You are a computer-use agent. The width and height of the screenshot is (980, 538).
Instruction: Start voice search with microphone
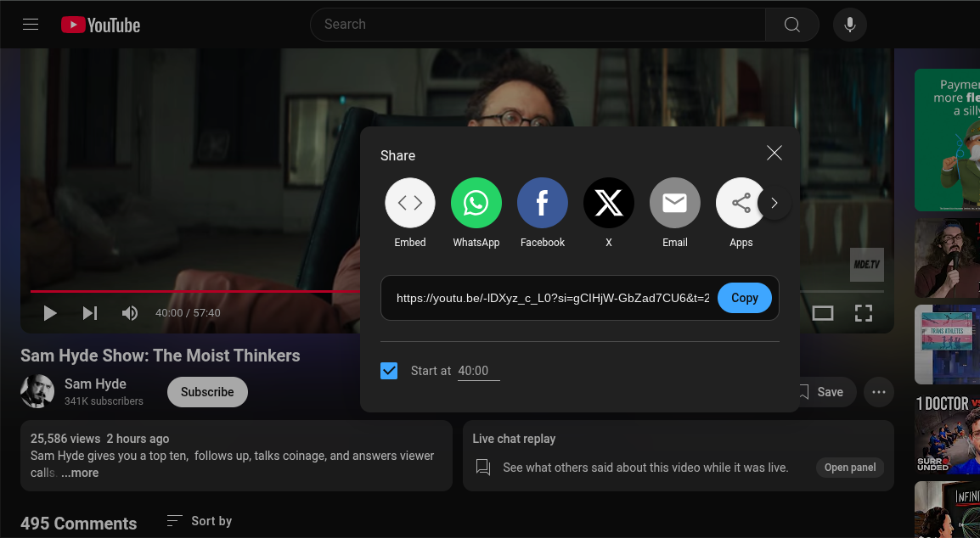point(849,25)
